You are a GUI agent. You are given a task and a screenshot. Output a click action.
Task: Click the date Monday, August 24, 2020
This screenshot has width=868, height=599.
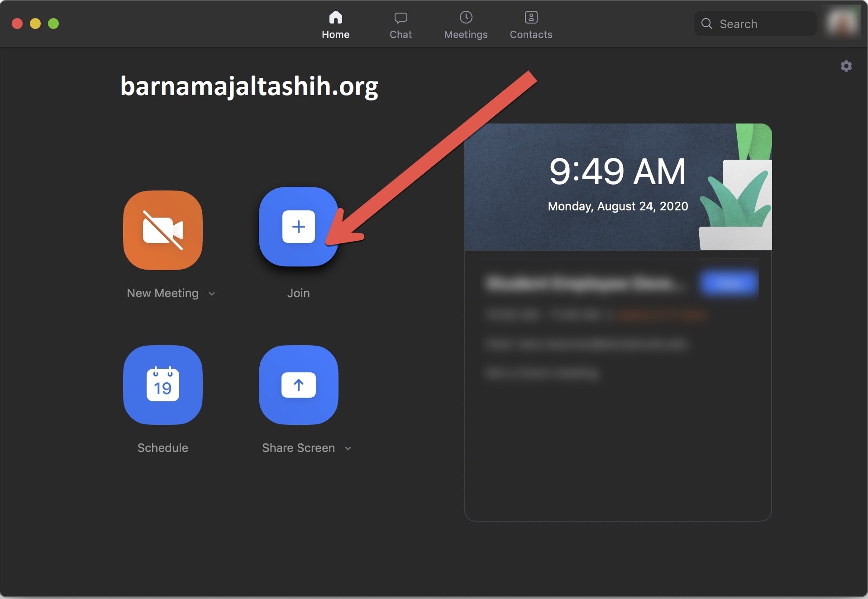[x=618, y=206]
